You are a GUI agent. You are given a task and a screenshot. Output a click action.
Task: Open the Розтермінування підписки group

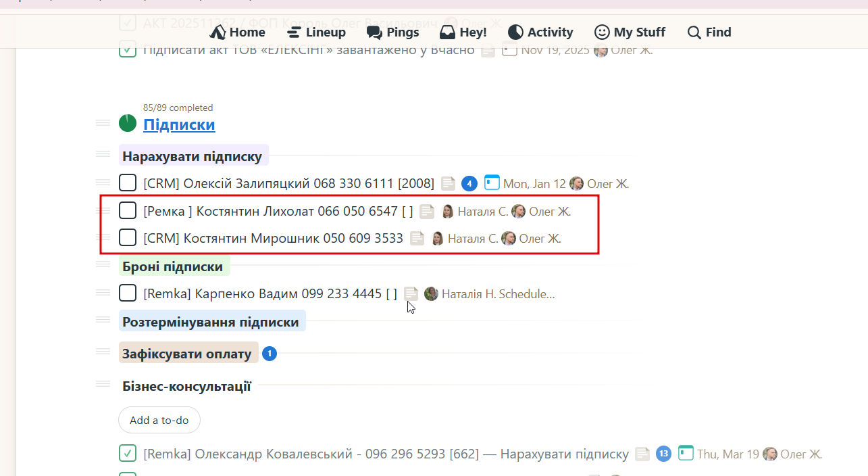211,322
